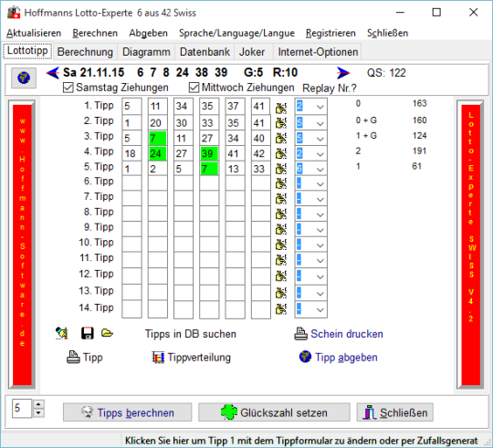493x448 pixels.
Task: Switch to the Datenbank tab
Action: click(x=205, y=52)
